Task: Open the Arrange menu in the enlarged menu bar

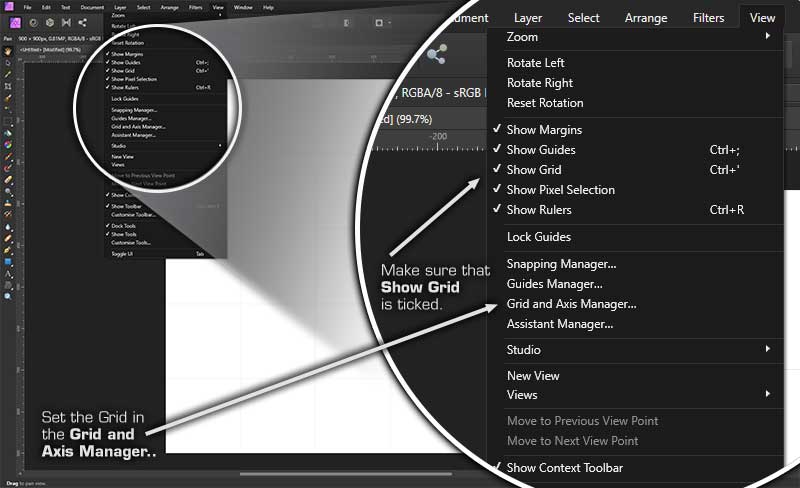Action: 646,18
